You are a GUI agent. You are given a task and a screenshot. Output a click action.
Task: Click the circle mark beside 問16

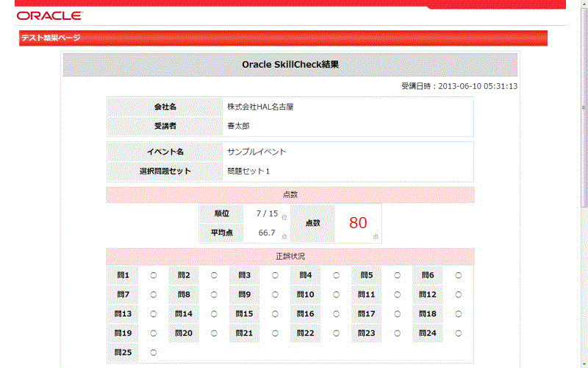pos(337,314)
